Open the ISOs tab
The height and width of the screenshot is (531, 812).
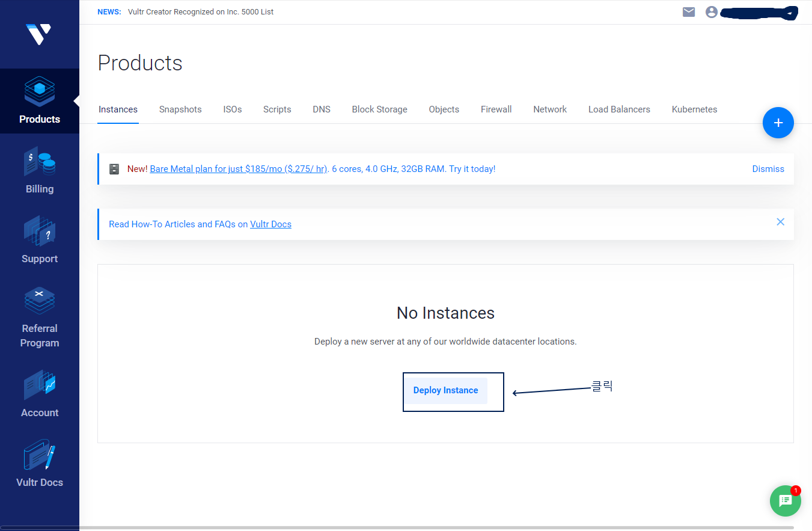click(233, 109)
